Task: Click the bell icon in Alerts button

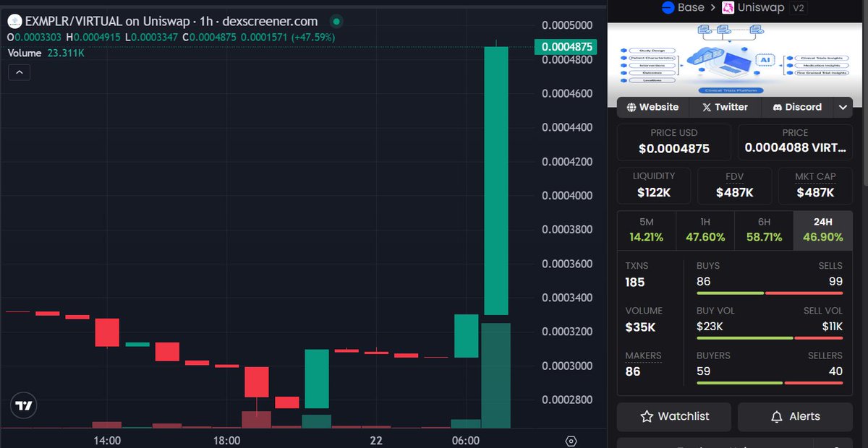Action: (777, 417)
